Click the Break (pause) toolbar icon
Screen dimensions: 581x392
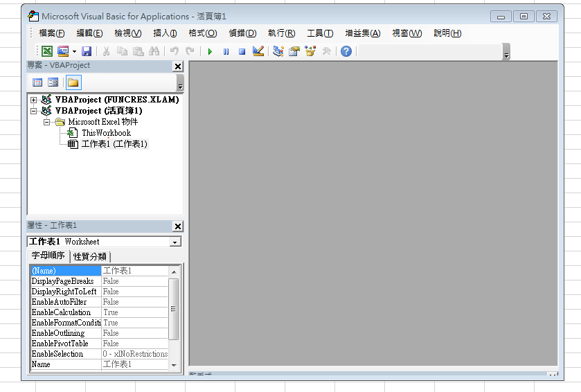point(226,51)
